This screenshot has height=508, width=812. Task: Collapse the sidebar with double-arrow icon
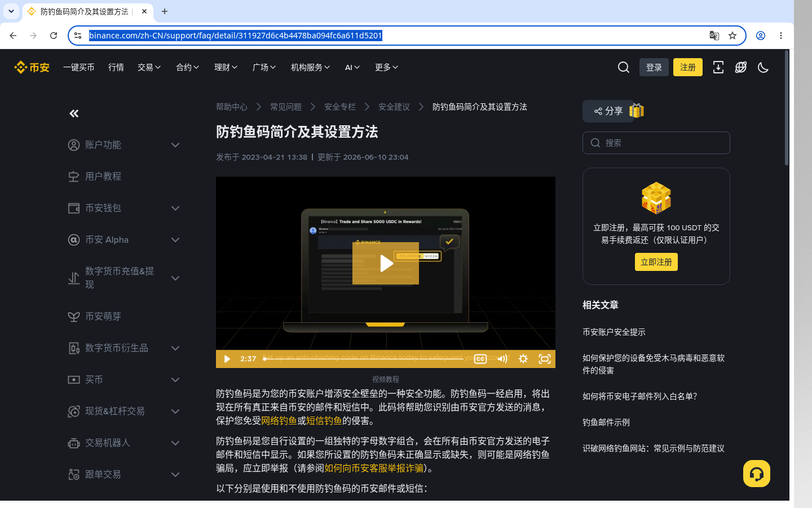tap(74, 113)
